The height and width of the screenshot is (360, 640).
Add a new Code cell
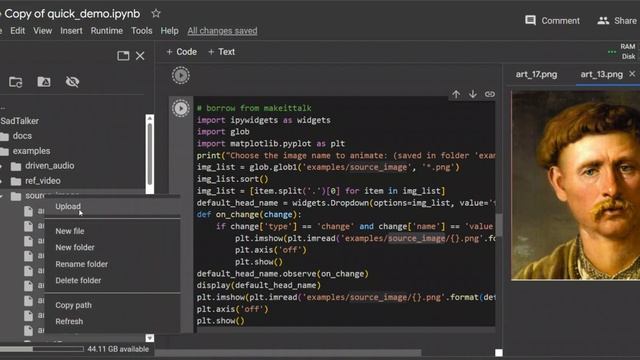coord(182,52)
